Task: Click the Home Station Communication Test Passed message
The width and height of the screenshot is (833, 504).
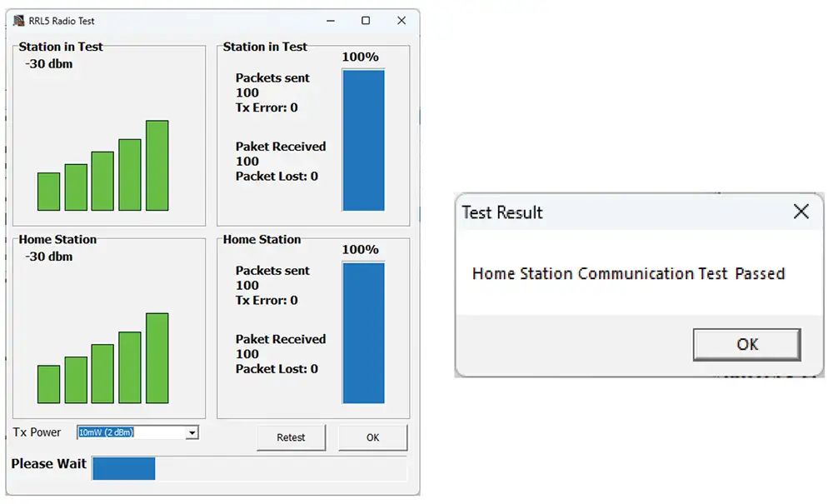Action: point(628,273)
